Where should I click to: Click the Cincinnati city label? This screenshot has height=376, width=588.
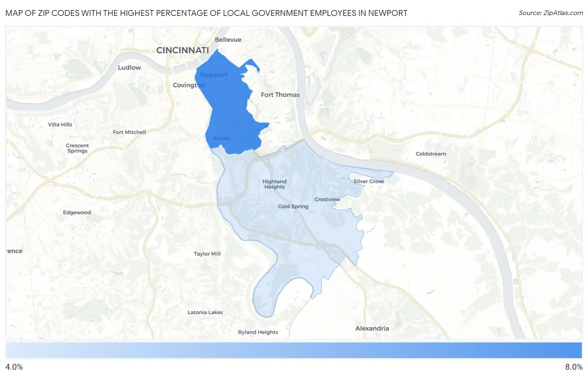182,50
